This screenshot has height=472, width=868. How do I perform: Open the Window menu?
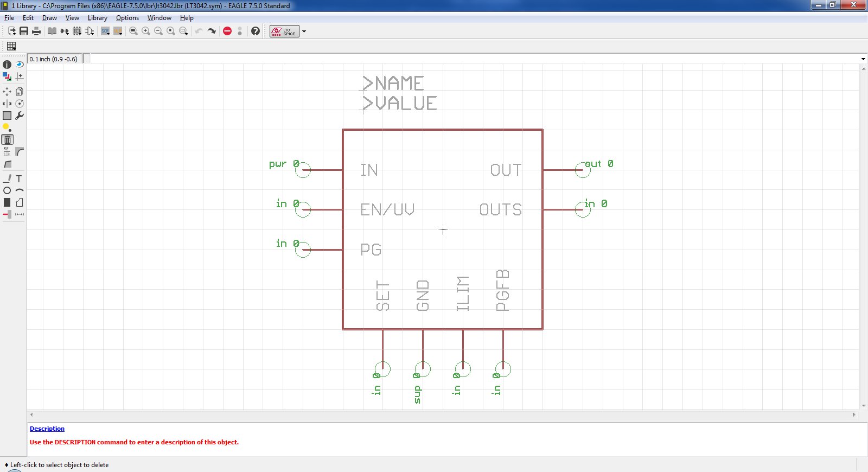159,18
